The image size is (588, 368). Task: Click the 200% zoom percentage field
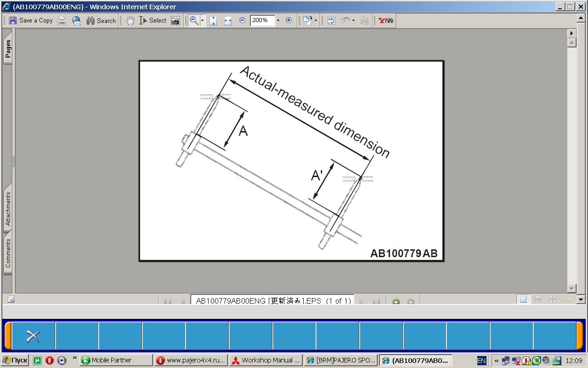coord(262,20)
